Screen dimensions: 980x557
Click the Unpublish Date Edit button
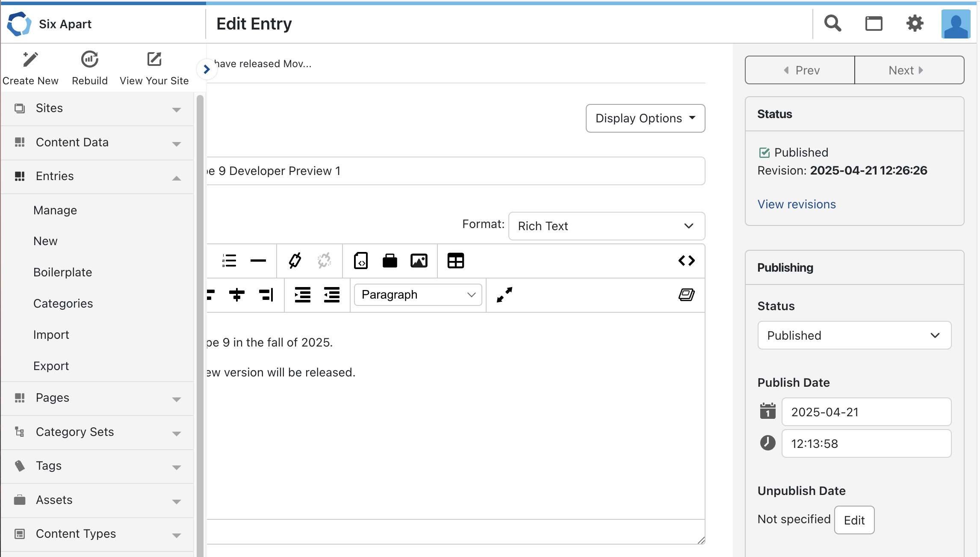coord(854,520)
